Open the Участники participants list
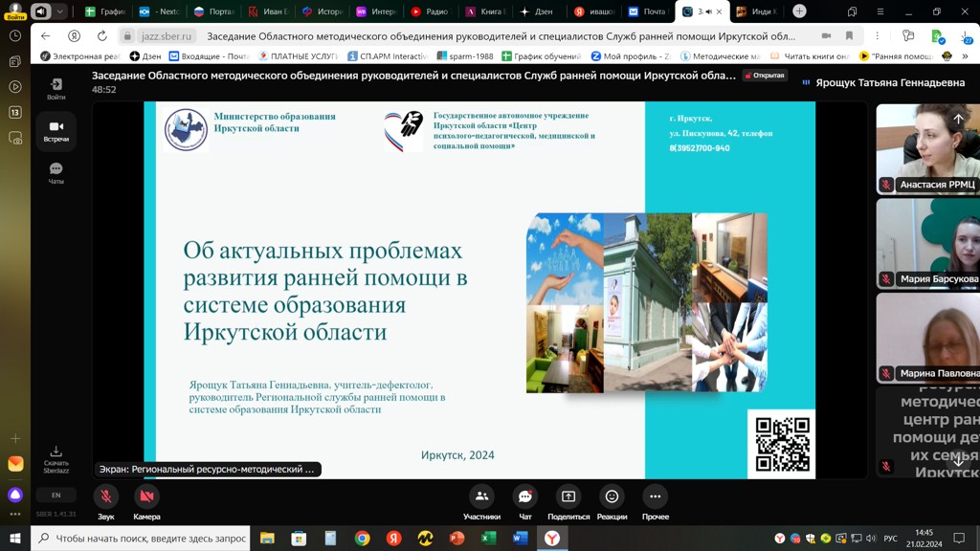This screenshot has height=551, width=980. pyautogui.click(x=481, y=496)
